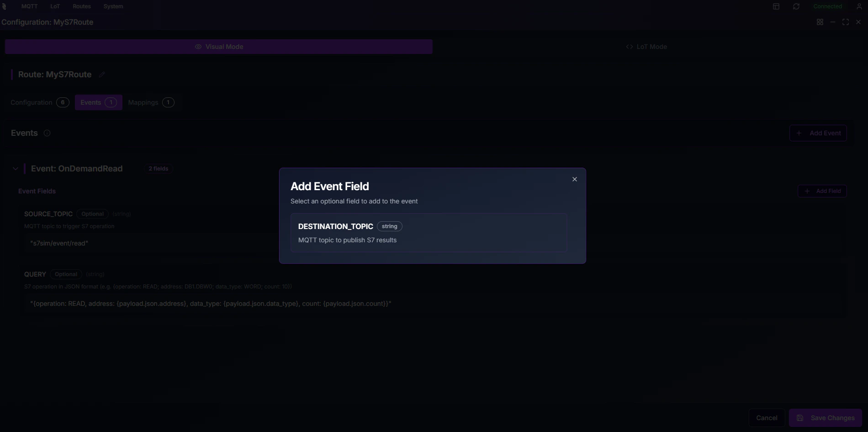Collapse the OnDemandRead event section

tap(16, 168)
